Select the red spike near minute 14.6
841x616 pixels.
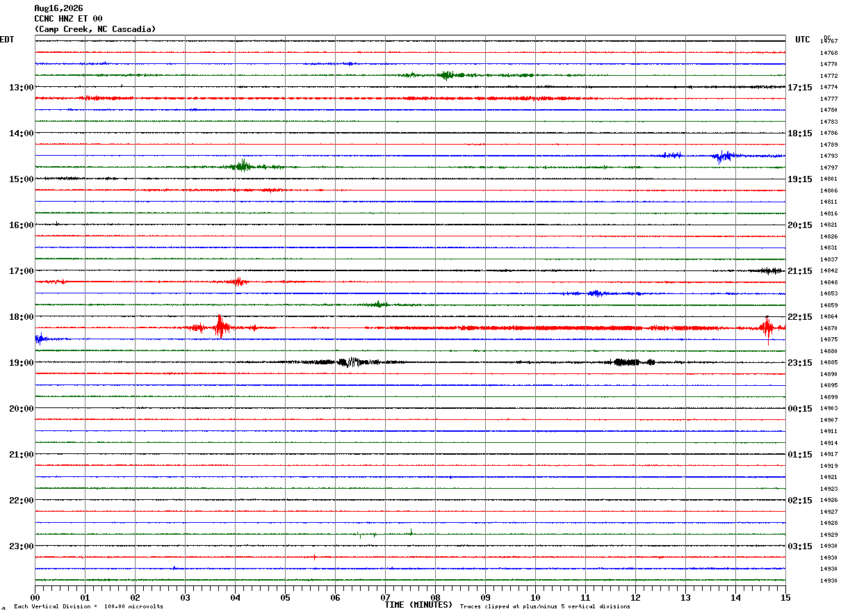(x=767, y=327)
